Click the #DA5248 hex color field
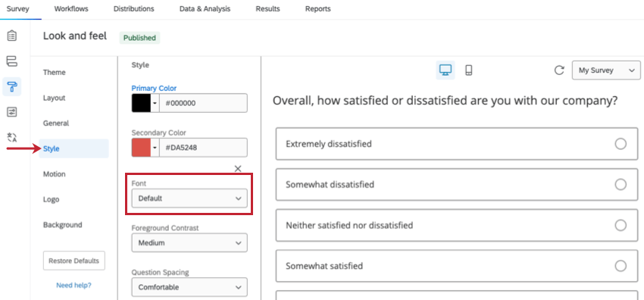This screenshot has width=644, height=300. click(x=203, y=147)
